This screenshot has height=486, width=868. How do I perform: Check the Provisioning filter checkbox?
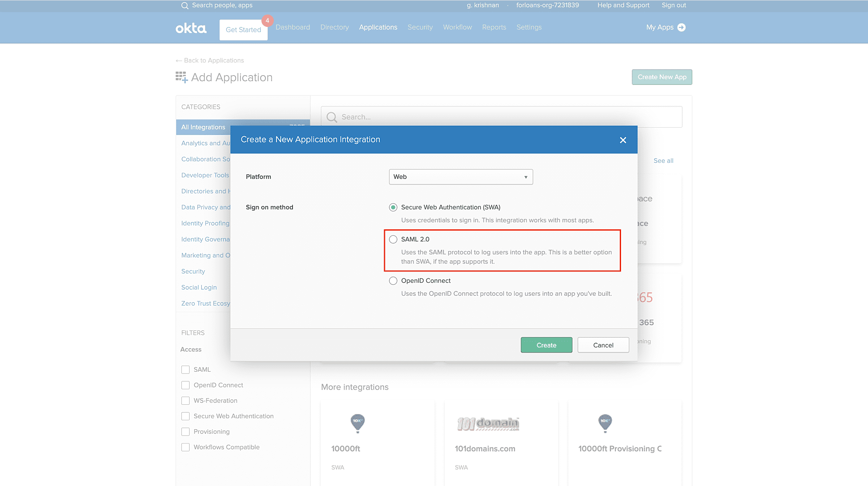point(185,432)
